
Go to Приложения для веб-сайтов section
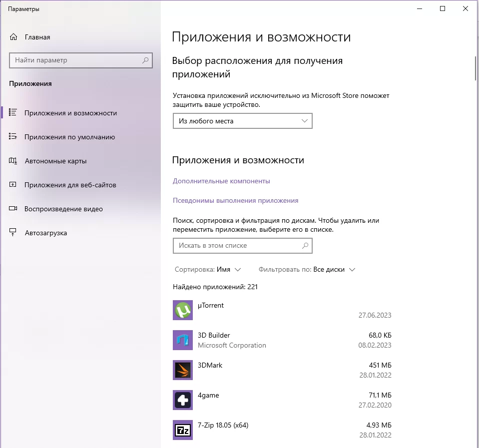tap(70, 185)
